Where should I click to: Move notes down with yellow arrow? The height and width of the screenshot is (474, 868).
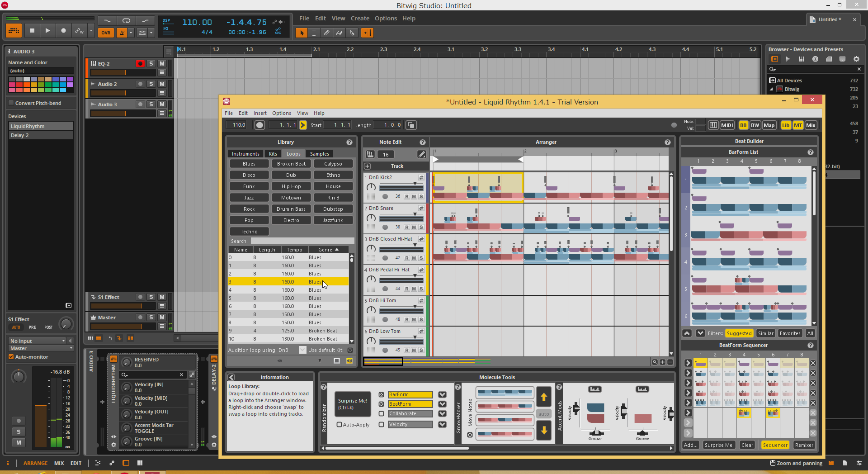(x=544, y=430)
